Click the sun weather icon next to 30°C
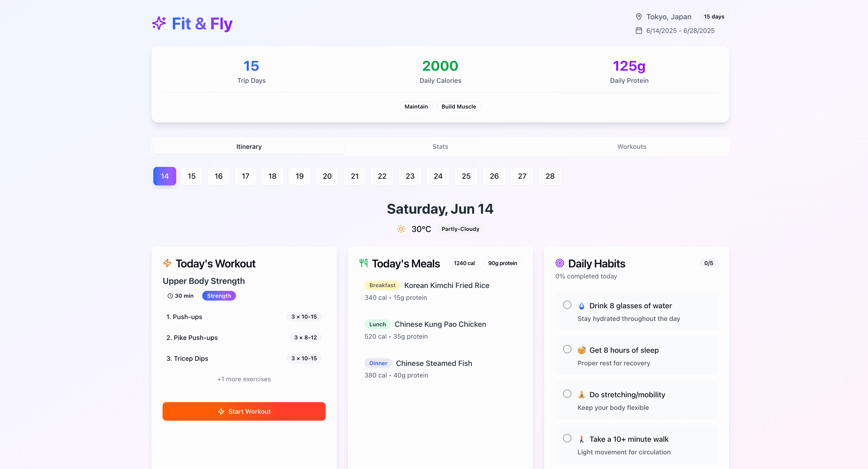 tap(401, 229)
